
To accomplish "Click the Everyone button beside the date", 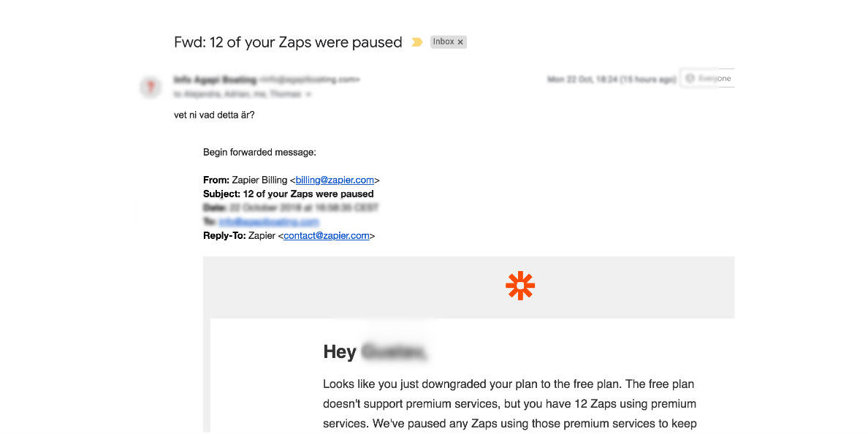I will click(707, 79).
